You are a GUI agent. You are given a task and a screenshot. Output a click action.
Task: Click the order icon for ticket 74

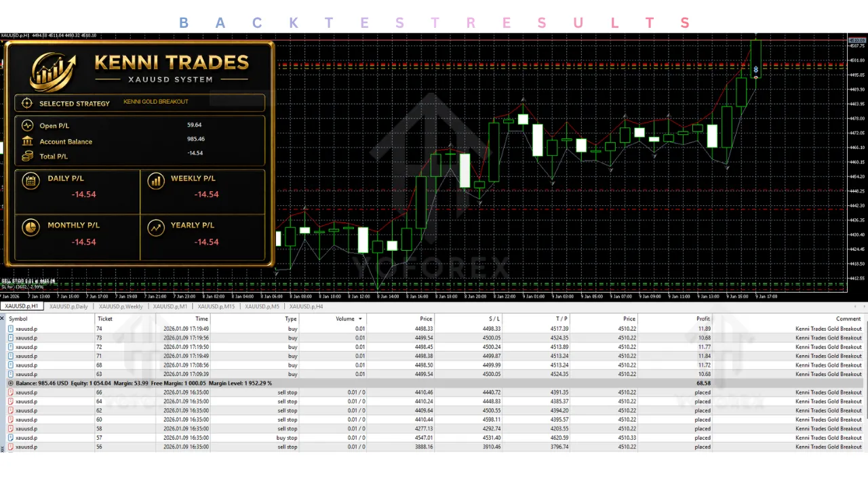coord(11,329)
